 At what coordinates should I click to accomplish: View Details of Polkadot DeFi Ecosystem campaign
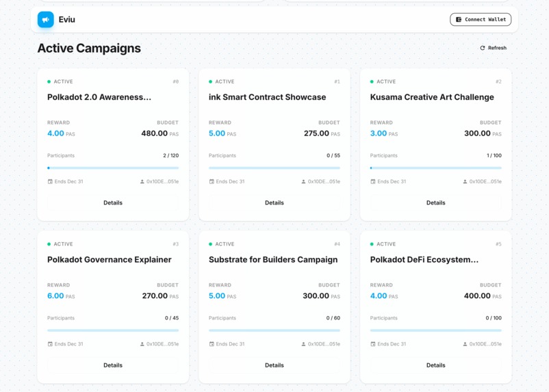click(x=435, y=365)
